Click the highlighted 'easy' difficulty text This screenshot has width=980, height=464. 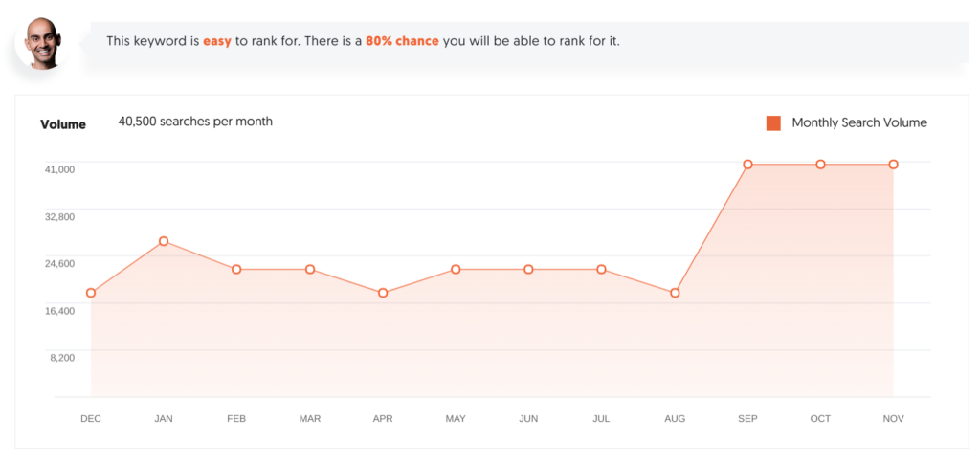point(217,42)
